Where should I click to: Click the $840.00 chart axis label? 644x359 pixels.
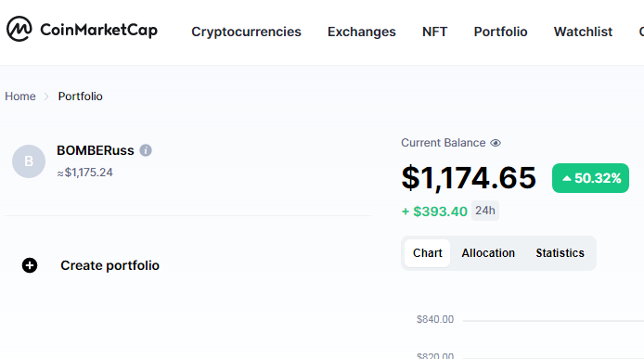435,319
